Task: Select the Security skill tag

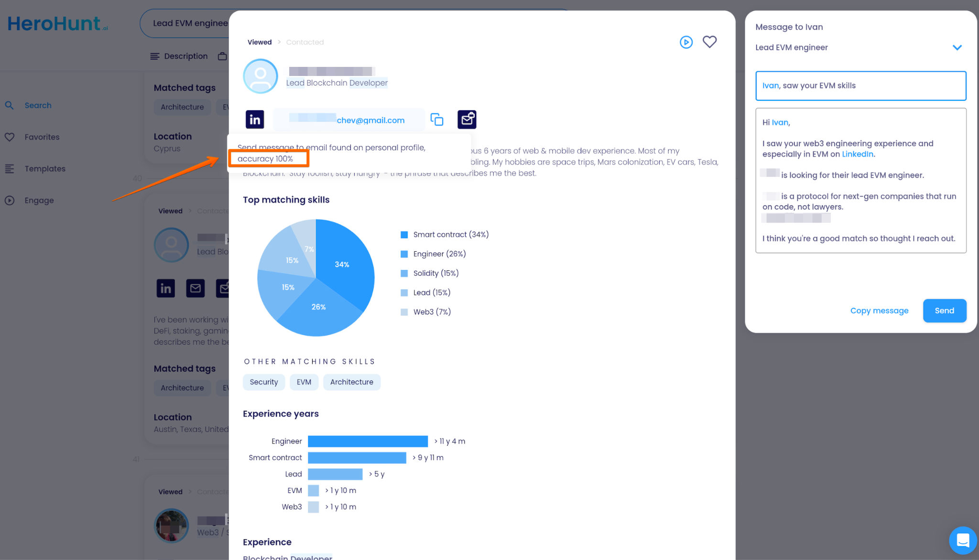Action: point(263,382)
